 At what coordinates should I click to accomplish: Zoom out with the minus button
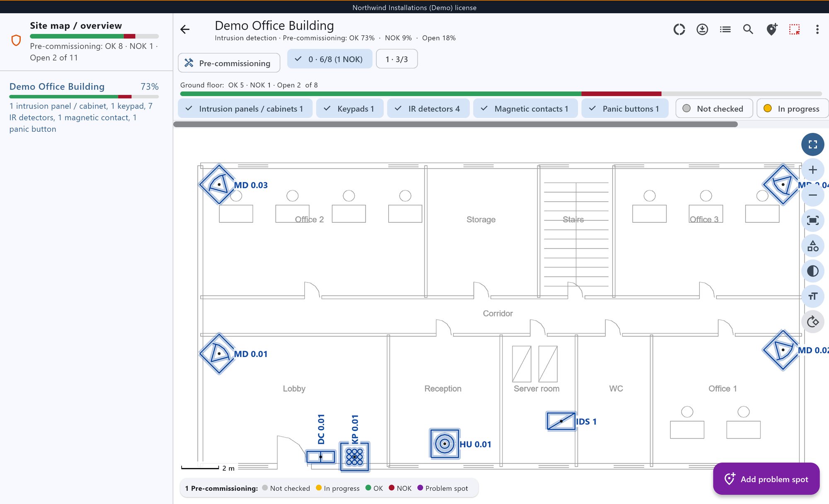812,195
